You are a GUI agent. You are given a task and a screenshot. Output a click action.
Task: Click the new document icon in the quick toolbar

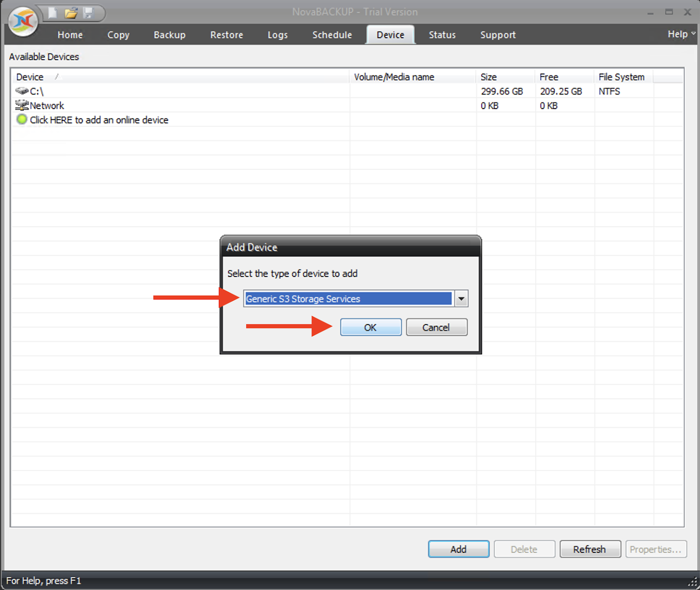(52, 13)
